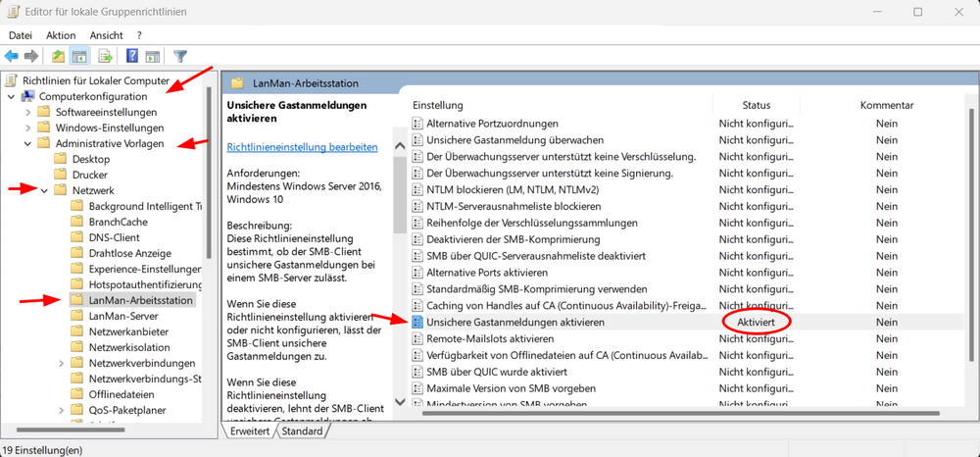This screenshot has height=457, width=980.
Task: Expand the Netzwerkverbindungen node
Action: point(61,363)
